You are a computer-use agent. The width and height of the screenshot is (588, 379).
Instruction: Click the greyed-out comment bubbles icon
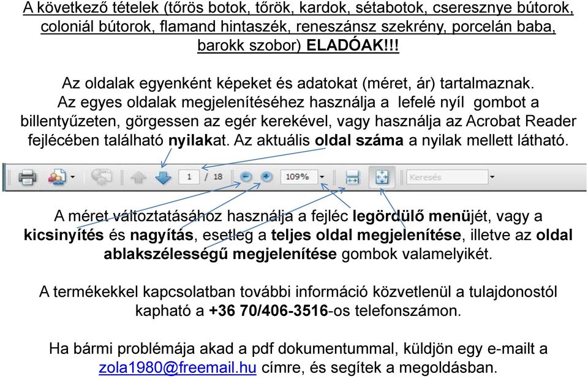point(101,177)
